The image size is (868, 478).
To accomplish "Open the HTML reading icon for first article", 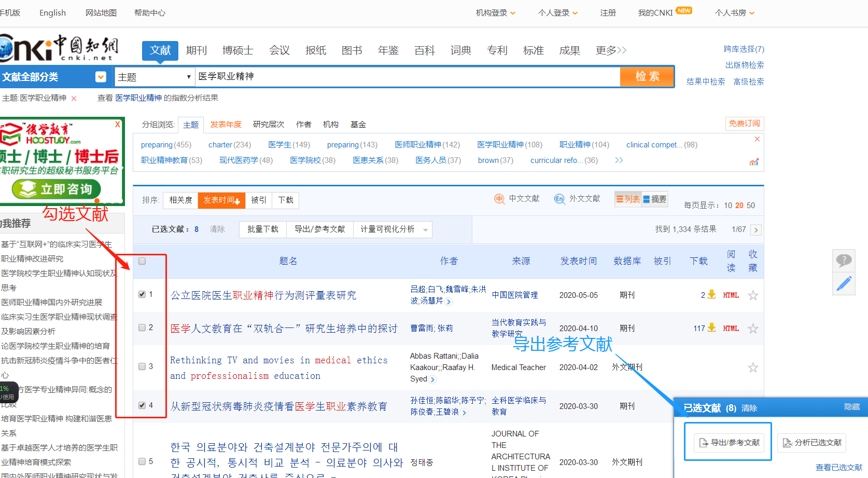I will click(x=731, y=295).
